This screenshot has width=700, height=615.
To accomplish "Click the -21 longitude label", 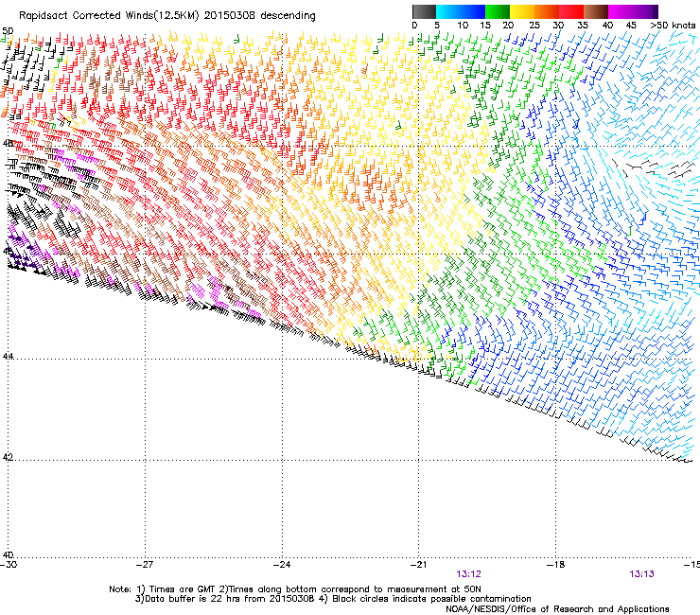I will [419, 564].
